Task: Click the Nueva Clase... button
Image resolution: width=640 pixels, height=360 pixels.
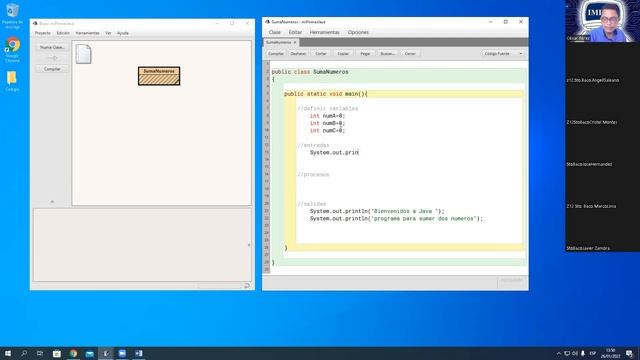Action: coord(52,47)
